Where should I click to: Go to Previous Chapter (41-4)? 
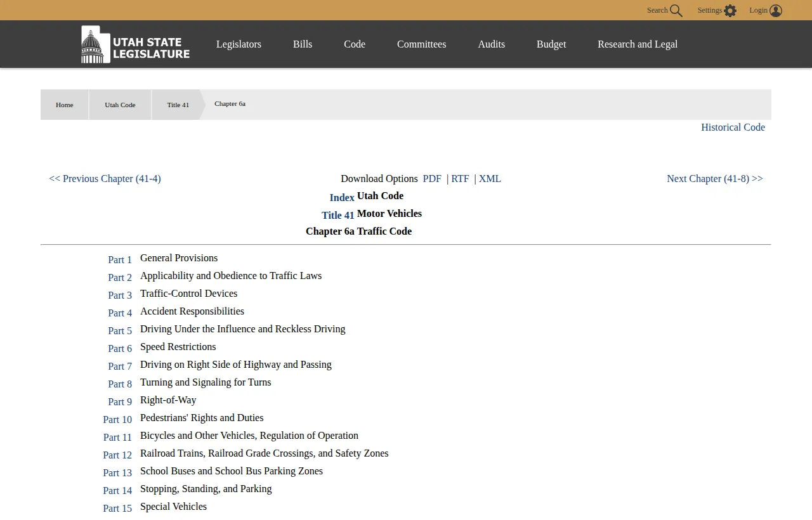tap(105, 178)
